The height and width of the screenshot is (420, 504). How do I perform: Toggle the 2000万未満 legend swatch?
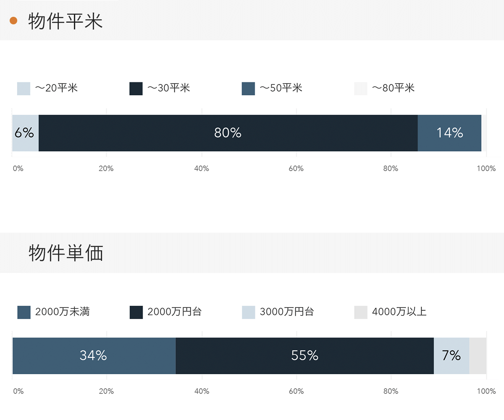pos(24,312)
